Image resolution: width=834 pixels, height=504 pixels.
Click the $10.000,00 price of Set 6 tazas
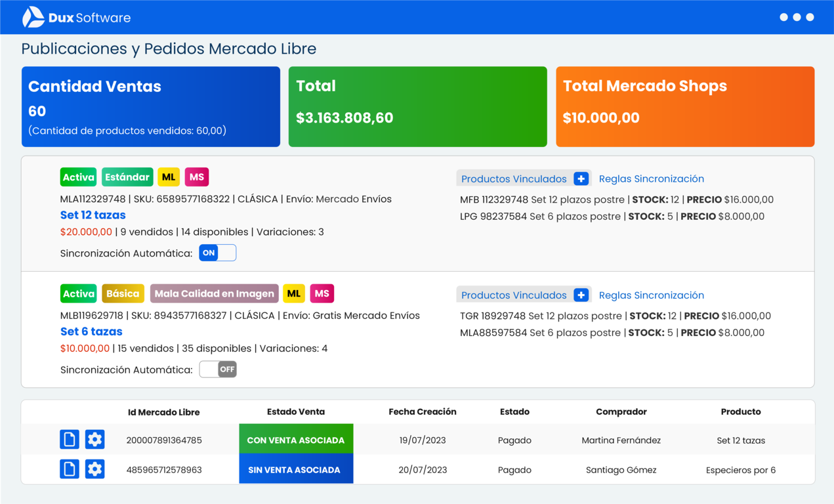85,348
